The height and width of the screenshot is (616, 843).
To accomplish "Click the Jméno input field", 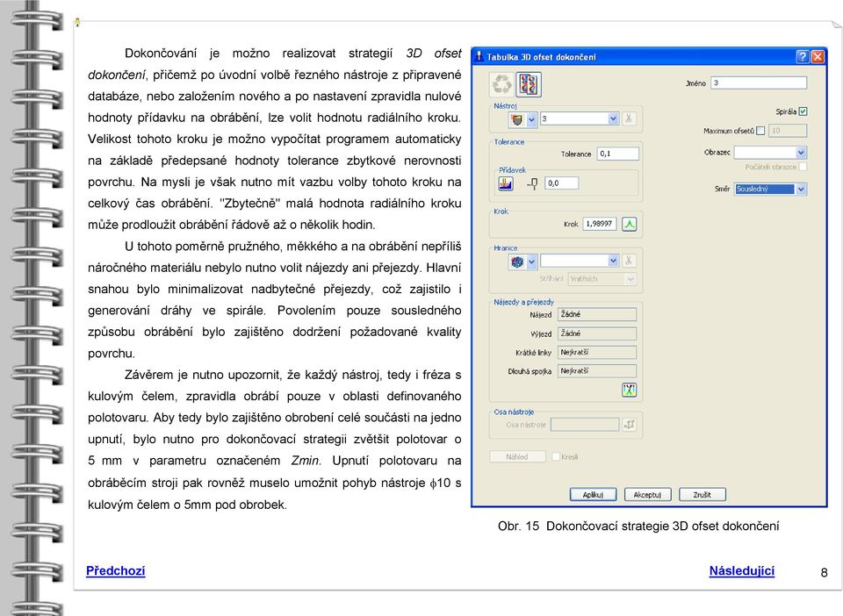I will (x=759, y=82).
